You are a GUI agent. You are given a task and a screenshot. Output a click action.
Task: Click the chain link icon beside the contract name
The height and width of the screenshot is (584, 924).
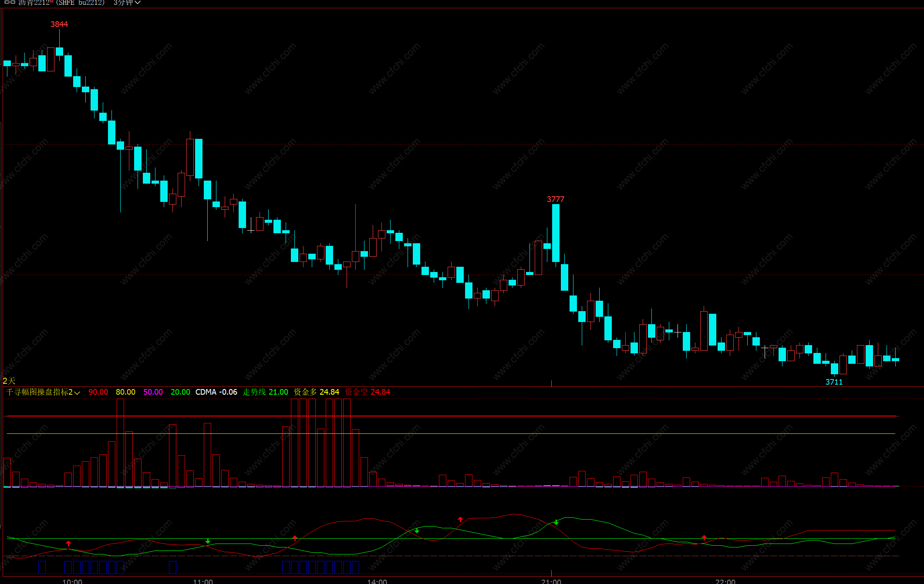click(10, 2)
